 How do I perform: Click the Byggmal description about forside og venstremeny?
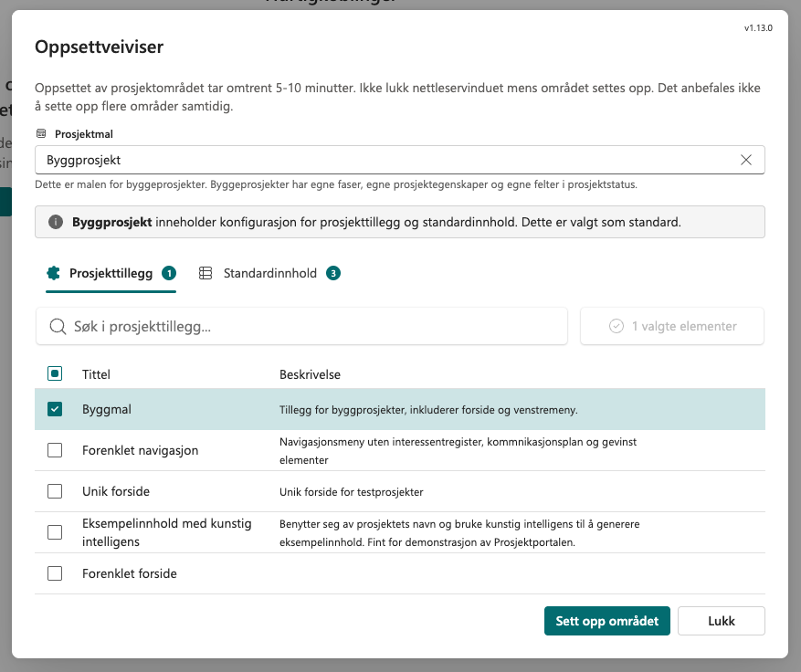pyautogui.click(x=428, y=410)
